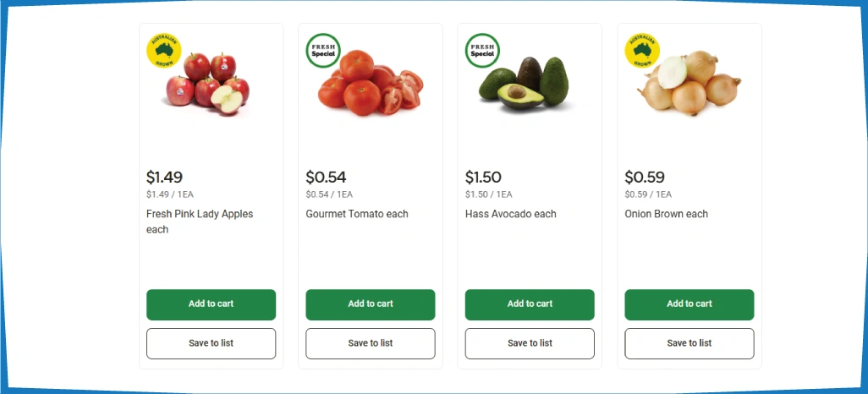Add Fresh Pink Lady Apples to cart
The width and height of the screenshot is (868, 394).
pos(211,304)
